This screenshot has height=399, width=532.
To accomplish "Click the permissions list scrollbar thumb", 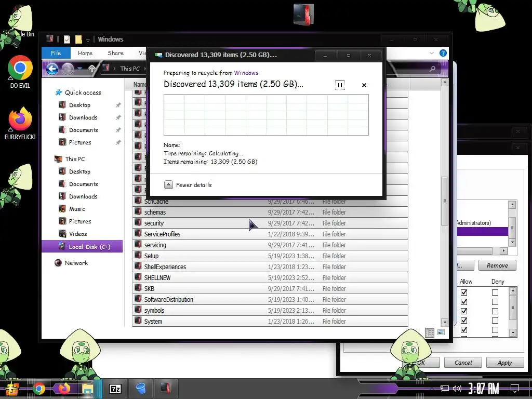I will point(513,308).
